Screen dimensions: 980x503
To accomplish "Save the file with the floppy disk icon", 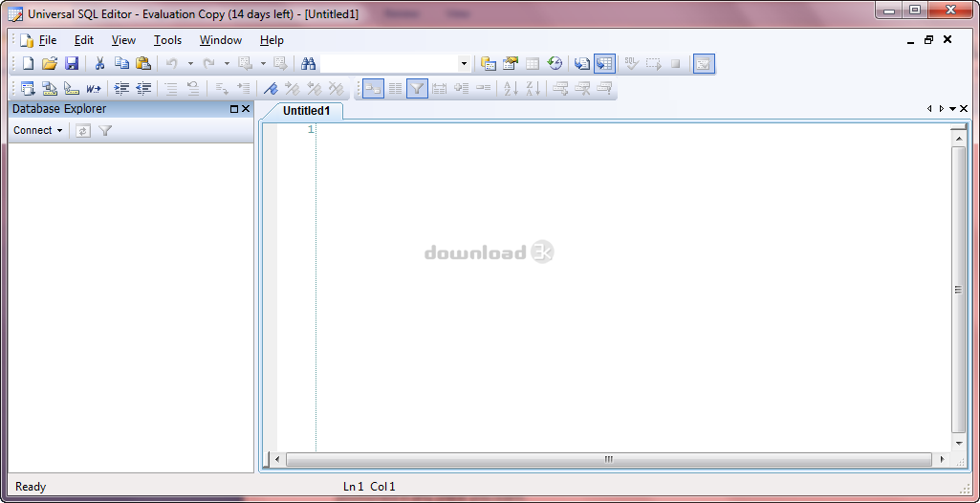I will pyautogui.click(x=72, y=63).
